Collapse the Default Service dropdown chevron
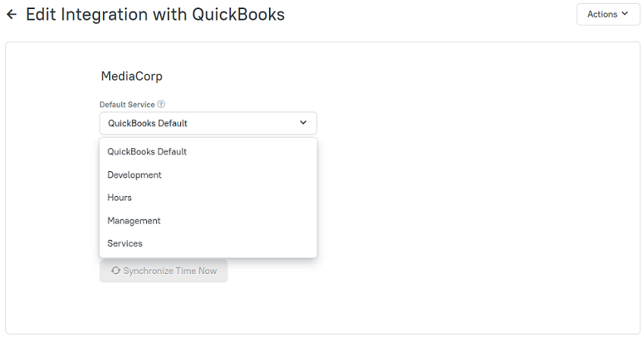The image size is (644, 339). (303, 123)
